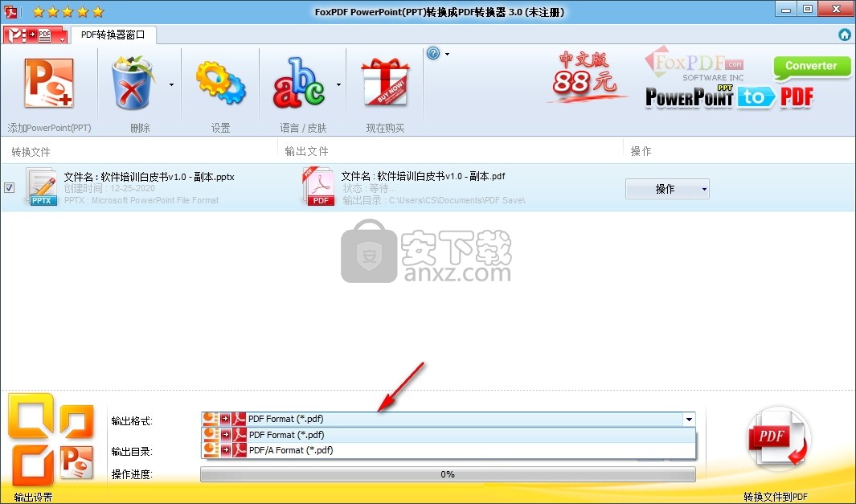Expand the help icon dropdown arrow
The image size is (856, 504).
coord(447,54)
